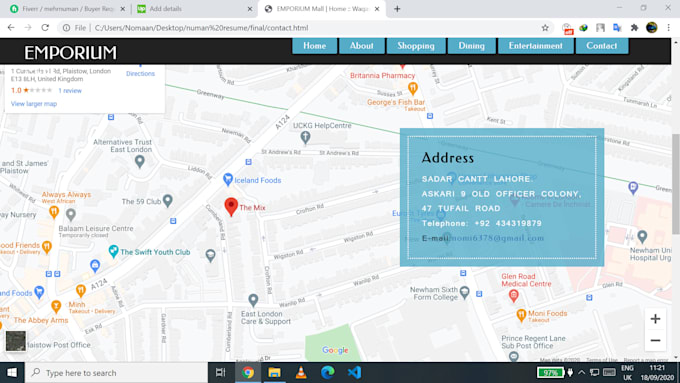The image size is (680, 383).
Task: Click the address bar URL
Action: coord(201,28)
